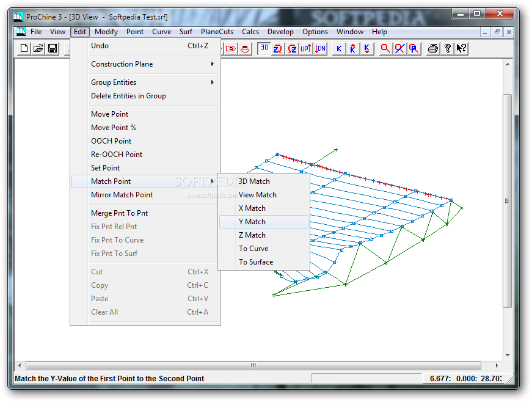This screenshot has width=532, height=402.
Task: Click the vertical scrollbar down arrow
Action: [508, 356]
